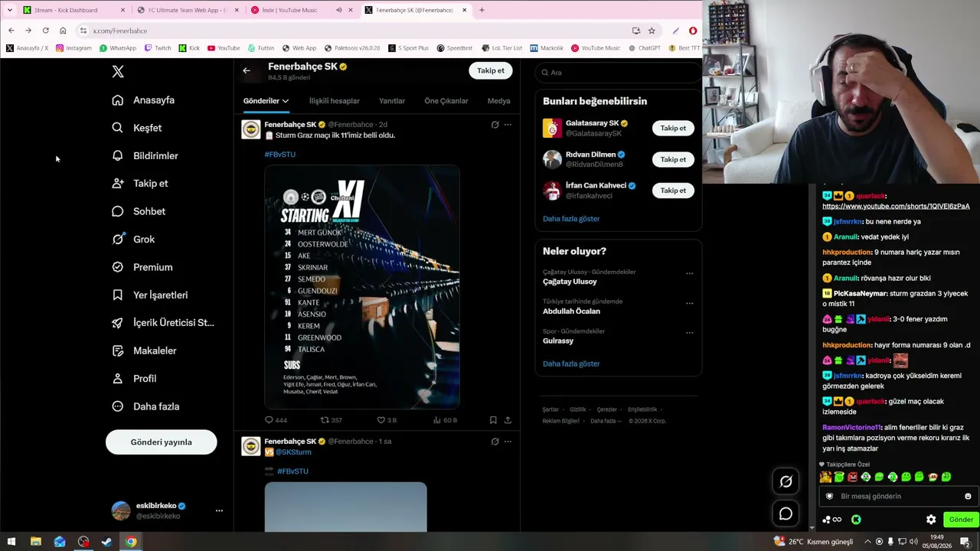Open a new browser tab
980x551 pixels.
point(482,10)
